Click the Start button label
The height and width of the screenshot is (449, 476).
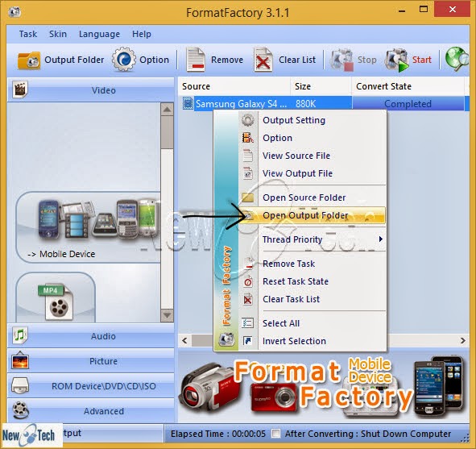(x=421, y=60)
